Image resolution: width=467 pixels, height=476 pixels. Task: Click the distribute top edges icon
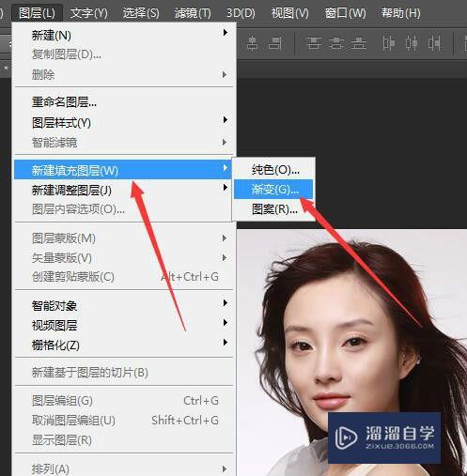pos(314,43)
